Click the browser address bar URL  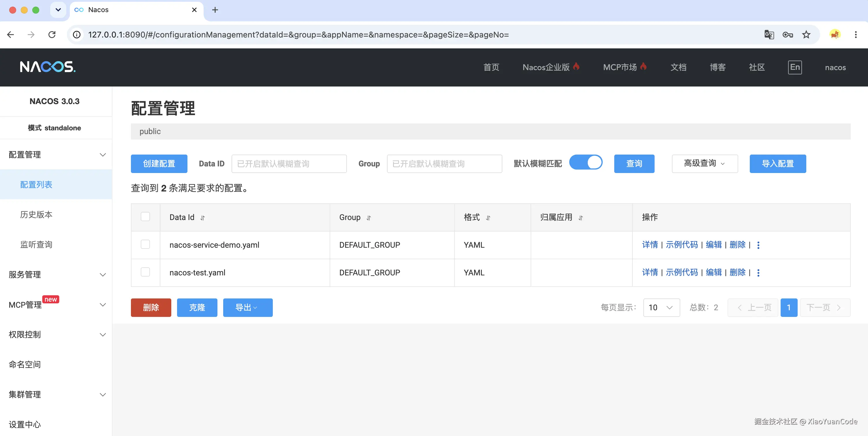coord(298,35)
